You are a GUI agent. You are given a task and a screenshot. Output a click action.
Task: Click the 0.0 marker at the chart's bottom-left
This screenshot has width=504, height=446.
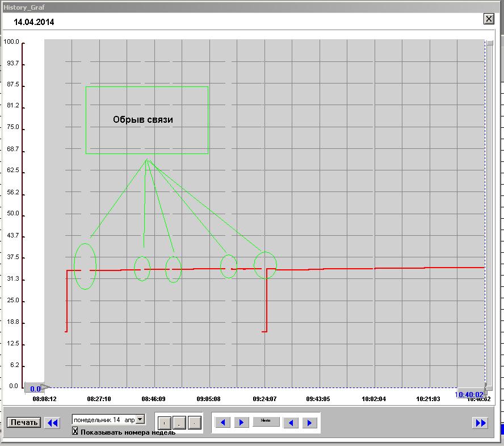coord(35,389)
